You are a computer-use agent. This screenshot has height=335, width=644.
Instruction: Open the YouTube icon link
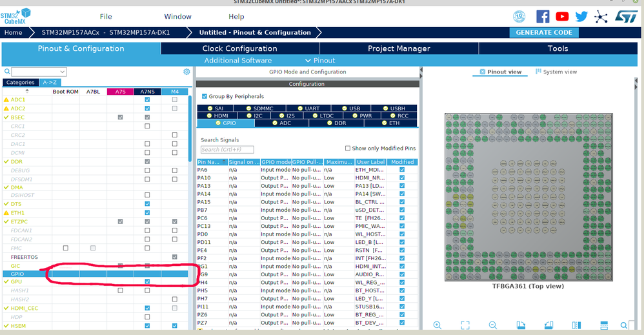(562, 16)
